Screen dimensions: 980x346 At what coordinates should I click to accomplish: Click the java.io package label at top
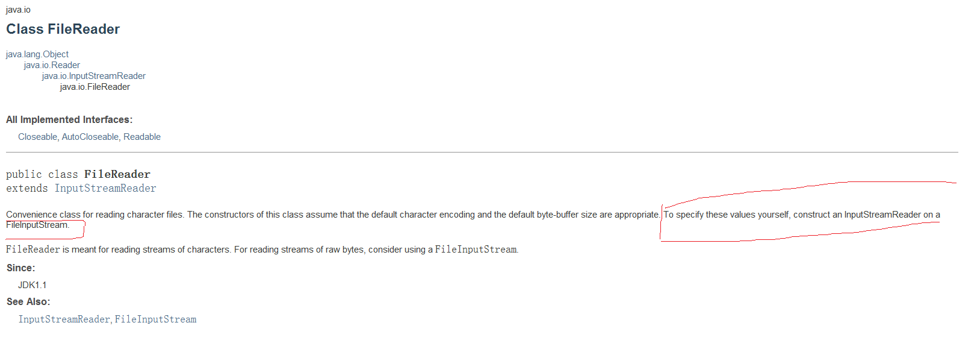coord(18,10)
